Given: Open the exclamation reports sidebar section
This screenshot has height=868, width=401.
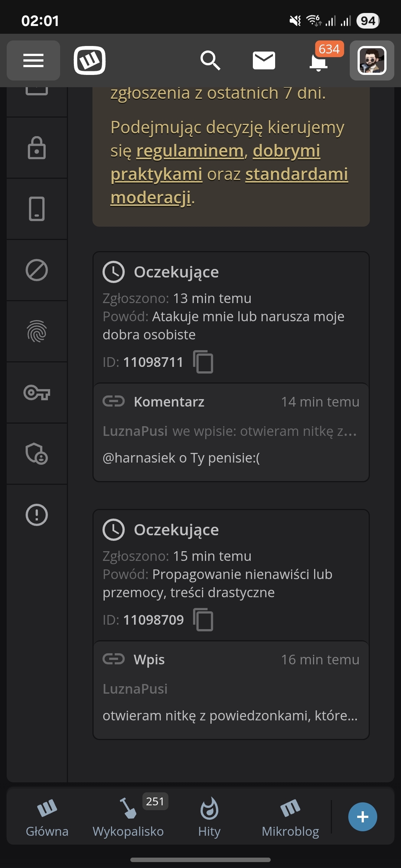Looking at the screenshot, I should point(37,515).
